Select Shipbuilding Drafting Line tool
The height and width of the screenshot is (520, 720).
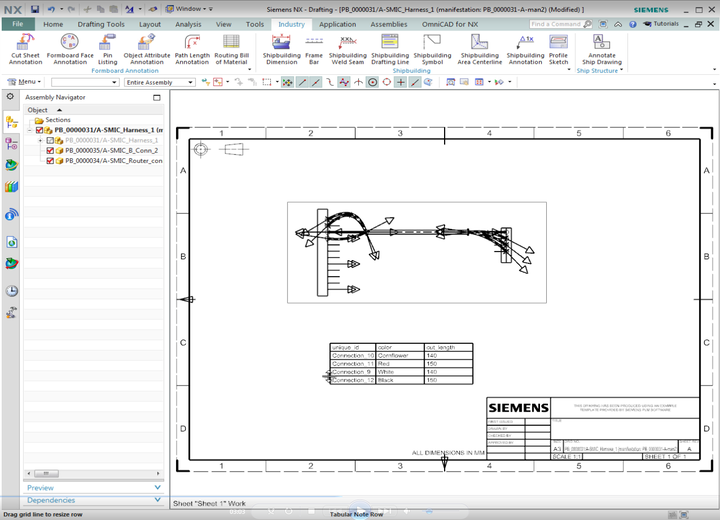point(390,49)
